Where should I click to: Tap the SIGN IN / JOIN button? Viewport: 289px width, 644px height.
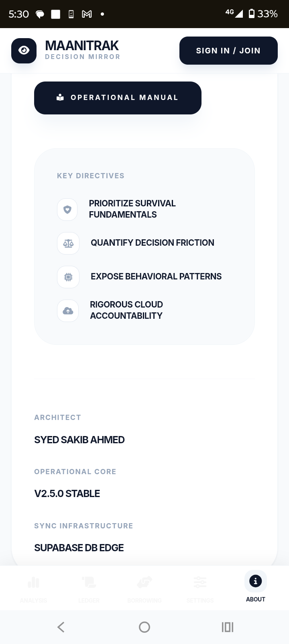pos(228,51)
